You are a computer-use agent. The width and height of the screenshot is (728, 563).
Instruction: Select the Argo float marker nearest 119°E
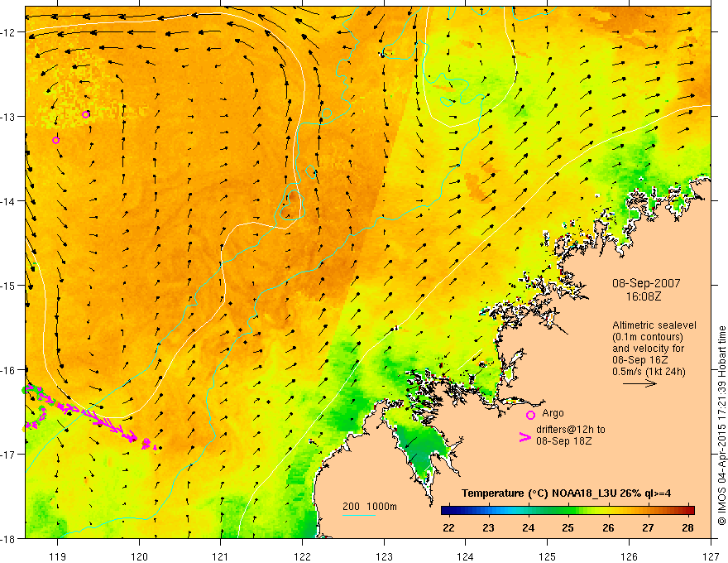coord(55,140)
